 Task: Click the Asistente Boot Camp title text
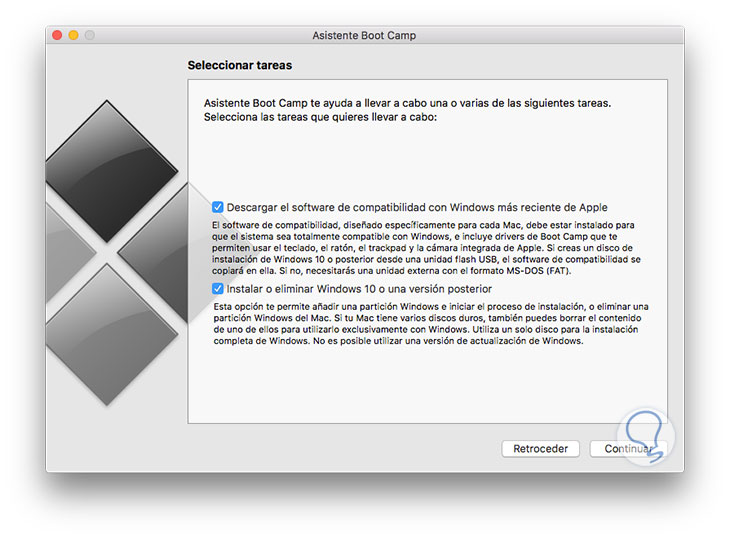point(364,35)
